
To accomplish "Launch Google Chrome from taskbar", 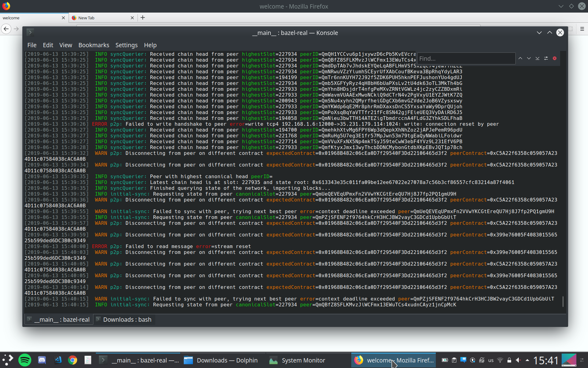I will (x=73, y=360).
